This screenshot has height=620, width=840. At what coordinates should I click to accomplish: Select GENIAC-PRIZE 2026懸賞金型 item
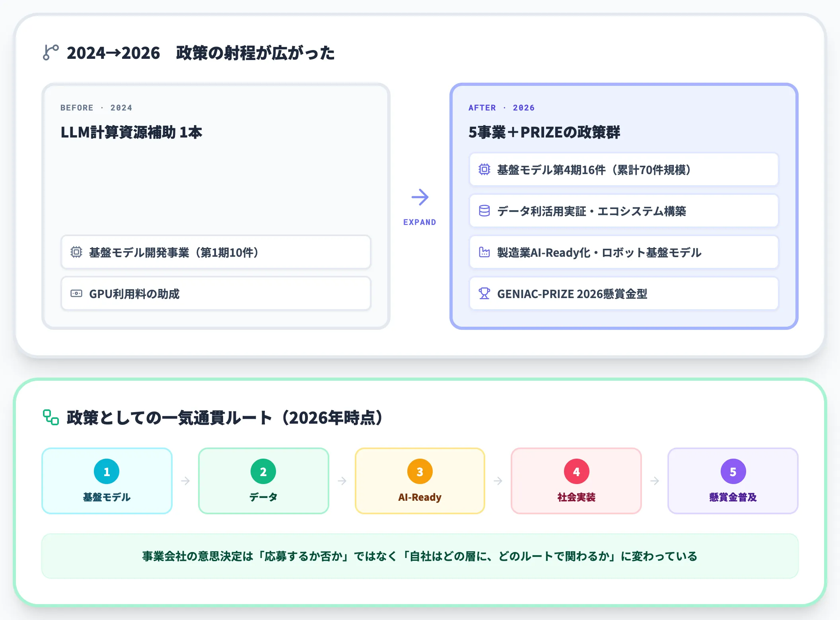pos(624,293)
